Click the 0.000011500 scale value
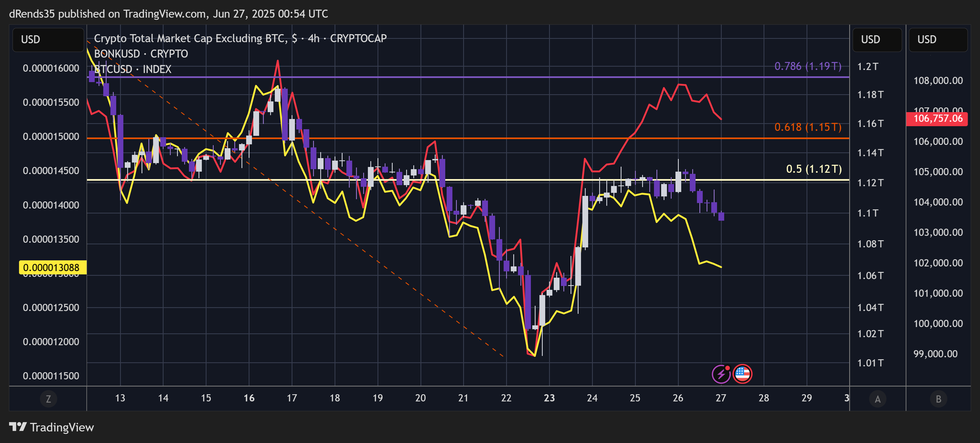Screen dimensions: 980x443 51,376
